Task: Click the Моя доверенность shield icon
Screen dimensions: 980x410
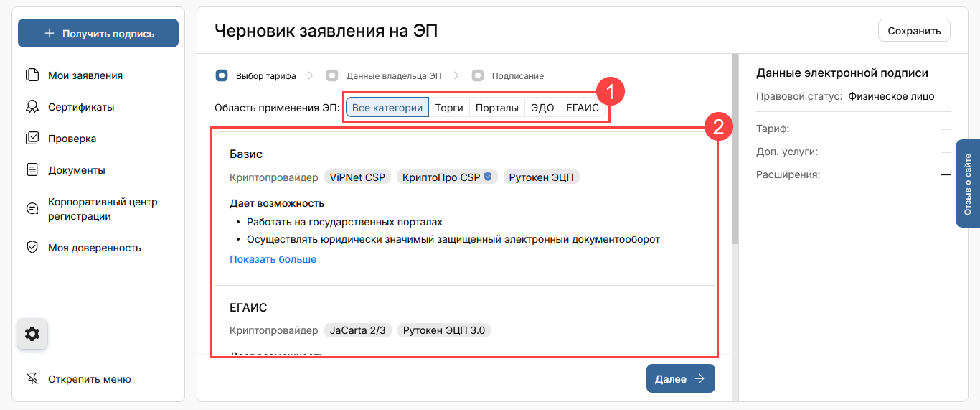Action: point(32,248)
